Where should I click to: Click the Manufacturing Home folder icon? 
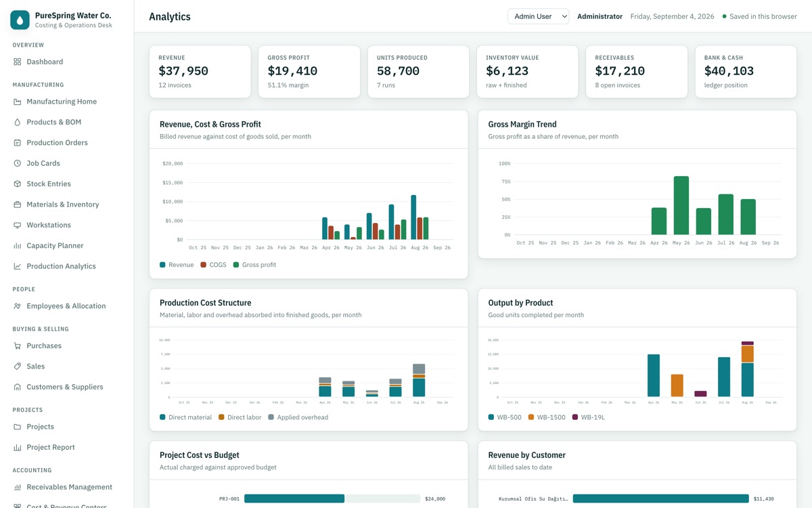tap(18, 102)
